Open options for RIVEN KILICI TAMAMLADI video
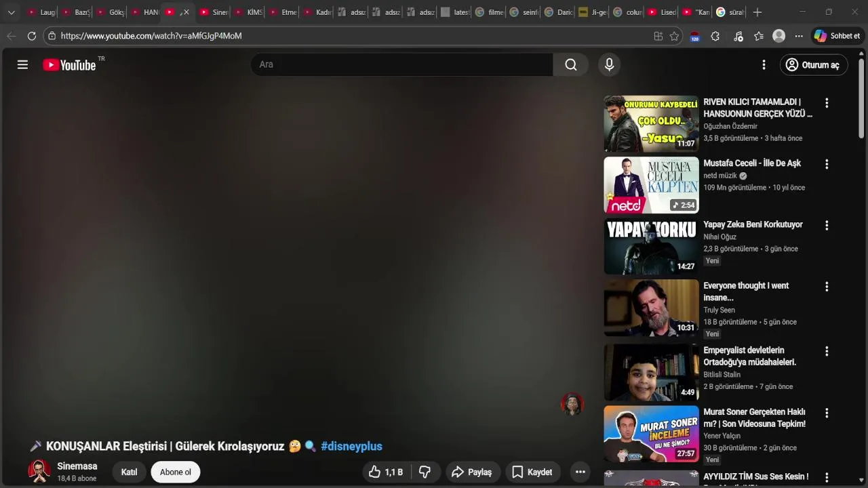This screenshot has height=488, width=868. 826,103
